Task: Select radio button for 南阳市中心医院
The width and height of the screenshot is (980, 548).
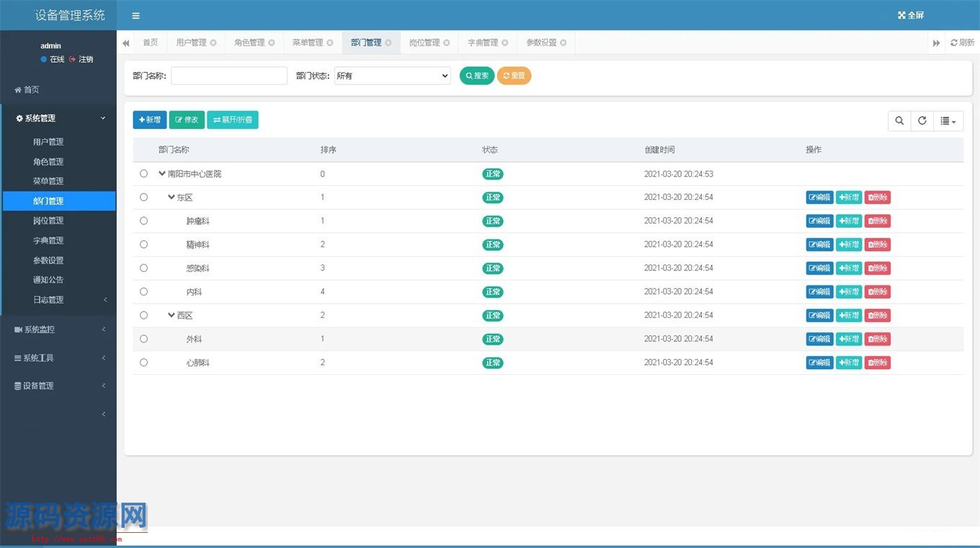Action: [144, 174]
